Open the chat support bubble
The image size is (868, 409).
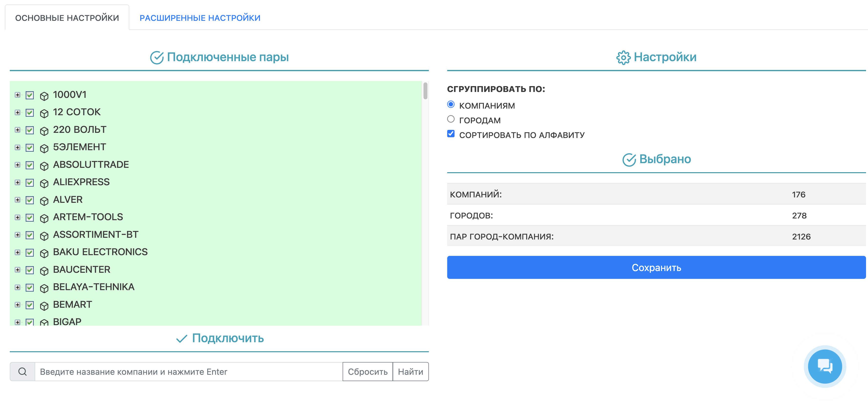pyautogui.click(x=825, y=366)
